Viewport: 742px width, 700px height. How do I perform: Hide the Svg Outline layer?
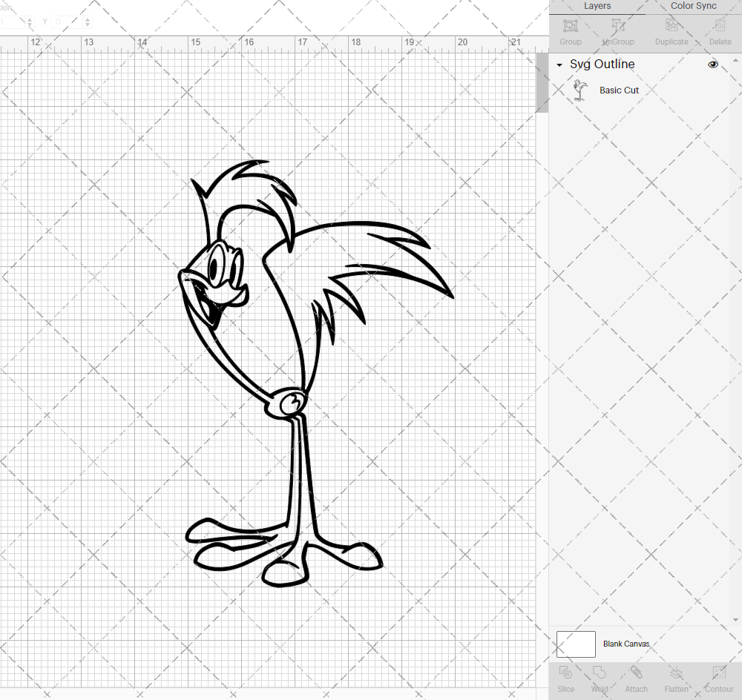712,65
